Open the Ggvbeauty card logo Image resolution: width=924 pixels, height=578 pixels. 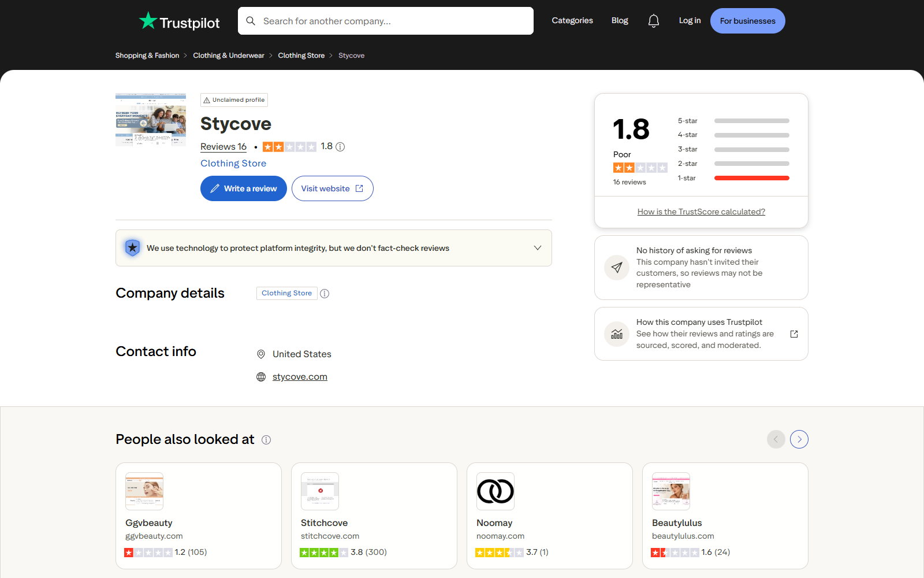pyautogui.click(x=144, y=491)
